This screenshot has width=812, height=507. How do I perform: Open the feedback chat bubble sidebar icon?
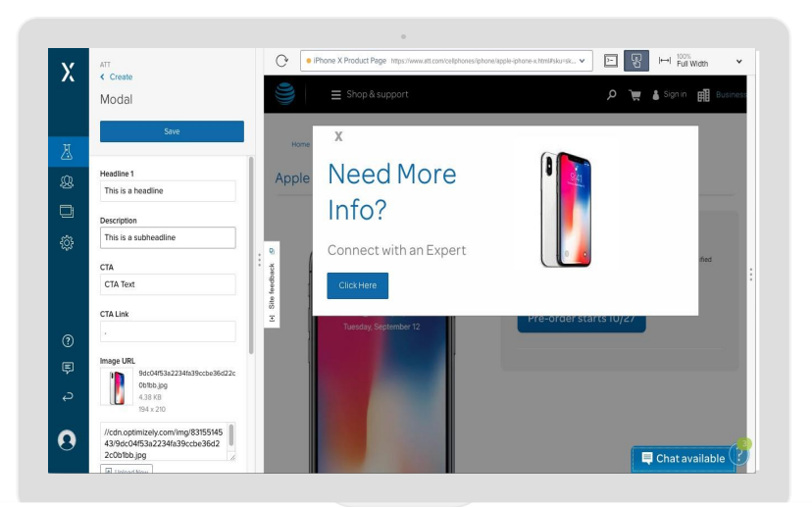(x=67, y=369)
